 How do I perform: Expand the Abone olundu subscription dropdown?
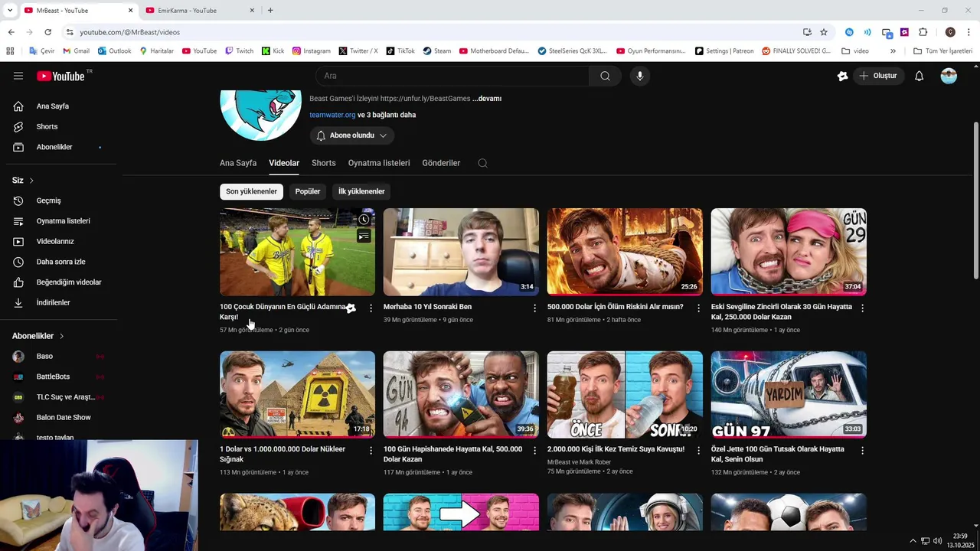[352, 135]
